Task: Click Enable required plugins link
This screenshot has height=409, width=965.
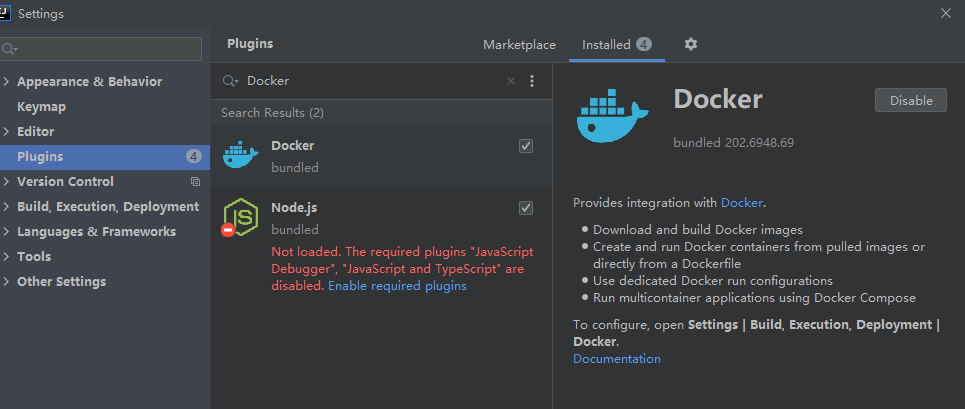Action: point(397,286)
